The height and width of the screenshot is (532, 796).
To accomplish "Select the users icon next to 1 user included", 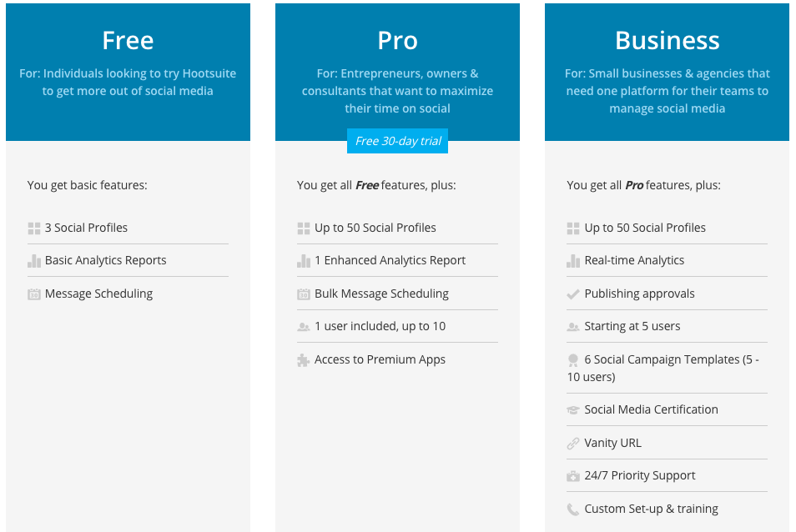I will click(304, 326).
